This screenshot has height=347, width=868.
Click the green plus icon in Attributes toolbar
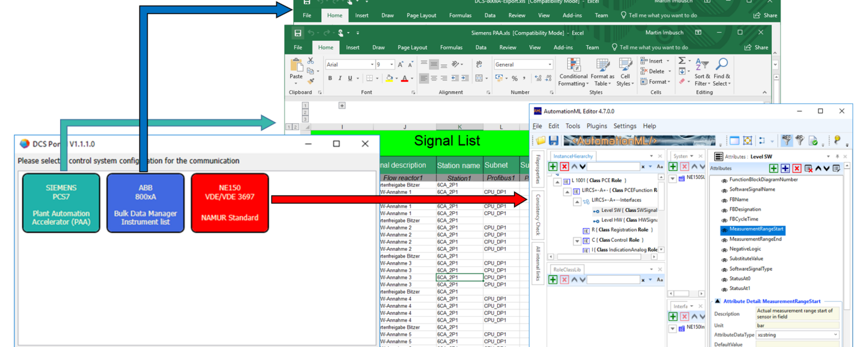pos(774,169)
